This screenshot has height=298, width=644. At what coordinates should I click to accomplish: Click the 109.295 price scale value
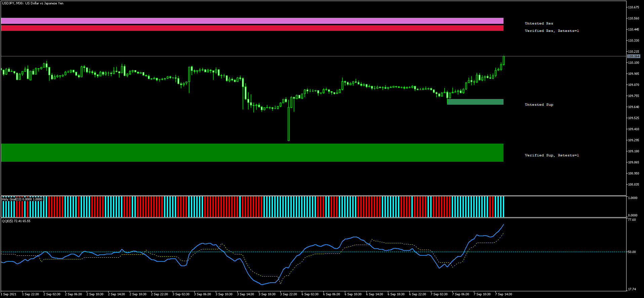click(634, 140)
